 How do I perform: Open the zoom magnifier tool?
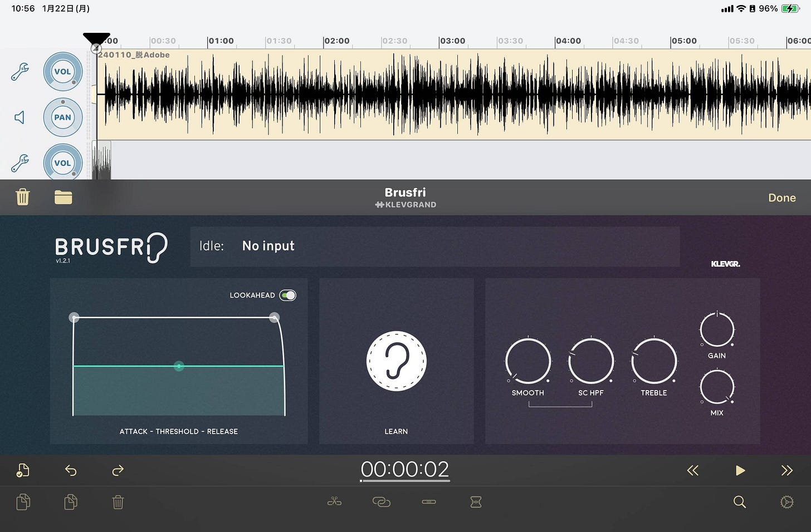(740, 502)
